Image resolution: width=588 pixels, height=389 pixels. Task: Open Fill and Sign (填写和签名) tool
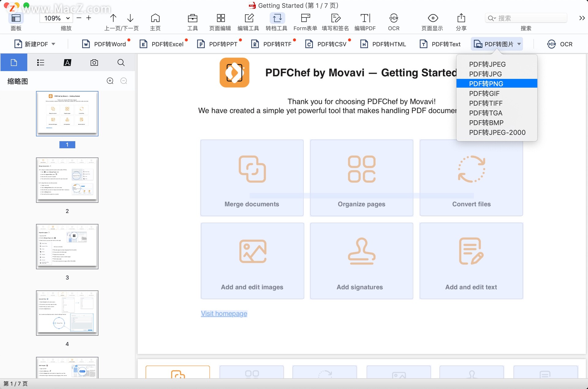(336, 18)
